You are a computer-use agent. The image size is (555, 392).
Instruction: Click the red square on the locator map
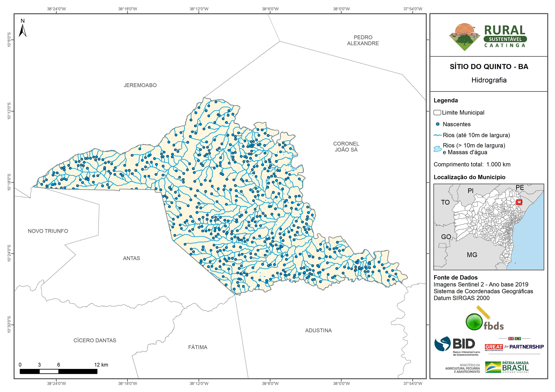[x=519, y=202]
